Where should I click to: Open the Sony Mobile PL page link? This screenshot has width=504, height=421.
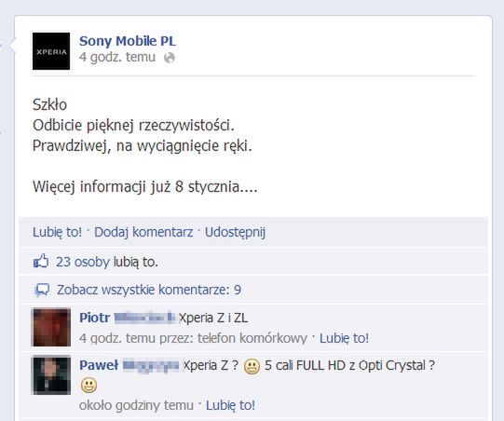click(x=128, y=41)
